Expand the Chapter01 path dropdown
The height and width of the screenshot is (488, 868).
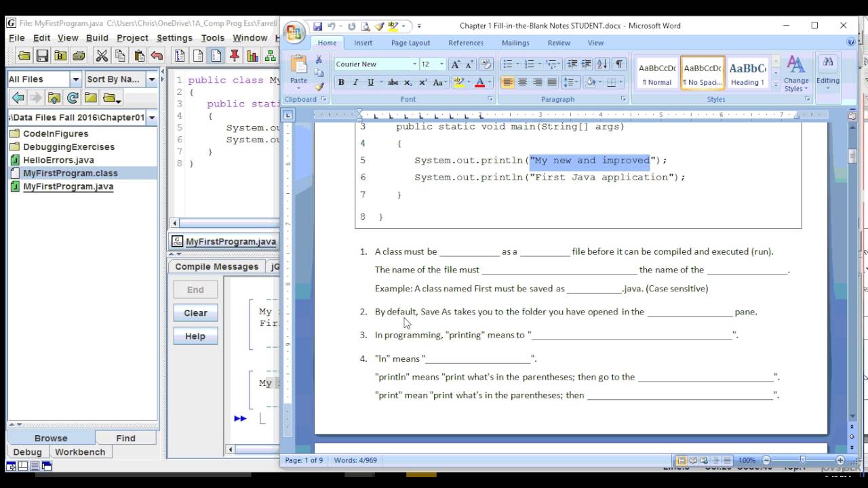pos(152,117)
